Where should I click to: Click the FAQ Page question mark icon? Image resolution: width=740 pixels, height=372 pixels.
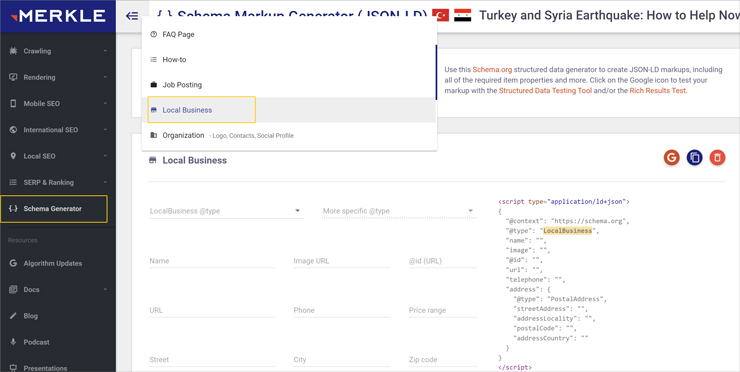pos(153,34)
